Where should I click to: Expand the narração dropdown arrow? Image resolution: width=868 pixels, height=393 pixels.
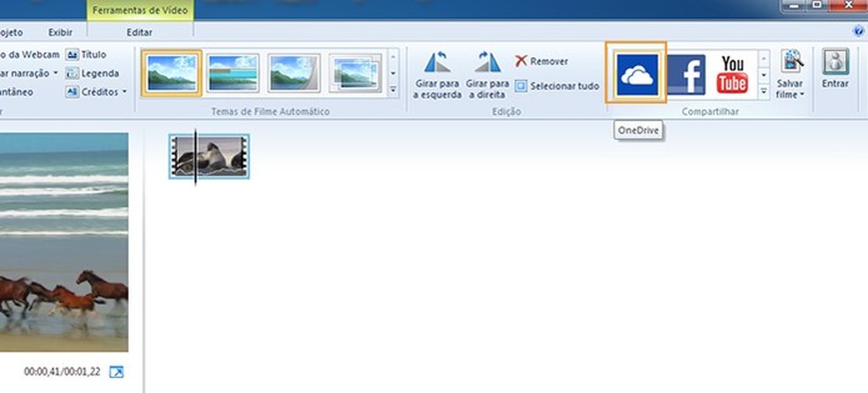tap(56, 73)
